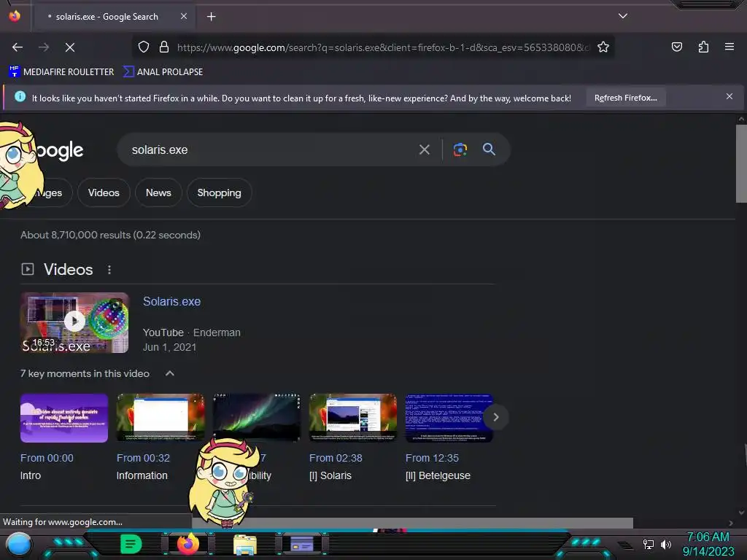Open the Intro key moment thumbnail
The height and width of the screenshot is (560, 747).
click(x=64, y=418)
